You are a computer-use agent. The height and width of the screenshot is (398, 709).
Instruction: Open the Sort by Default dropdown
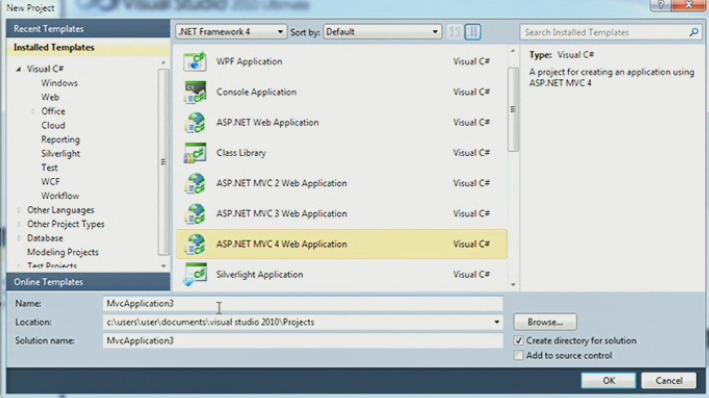382,32
